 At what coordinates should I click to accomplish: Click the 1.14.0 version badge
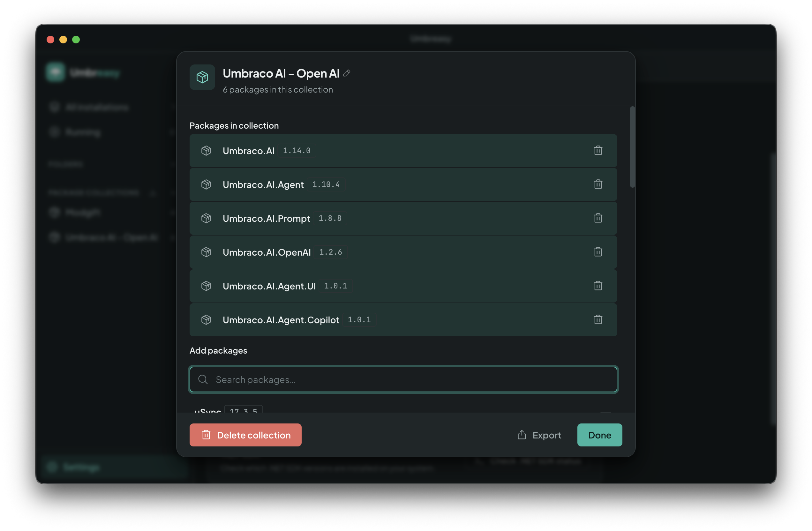click(297, 150)
